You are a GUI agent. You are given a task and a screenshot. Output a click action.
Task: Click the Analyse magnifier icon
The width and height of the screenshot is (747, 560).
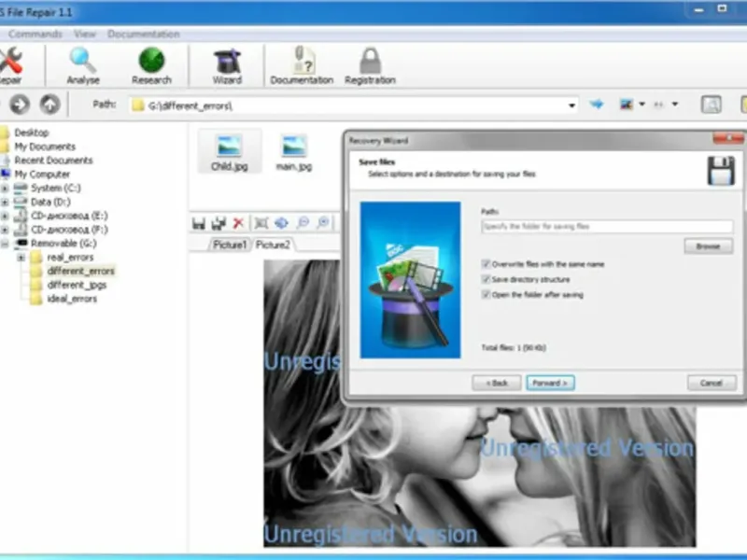[x=83, y=61]
